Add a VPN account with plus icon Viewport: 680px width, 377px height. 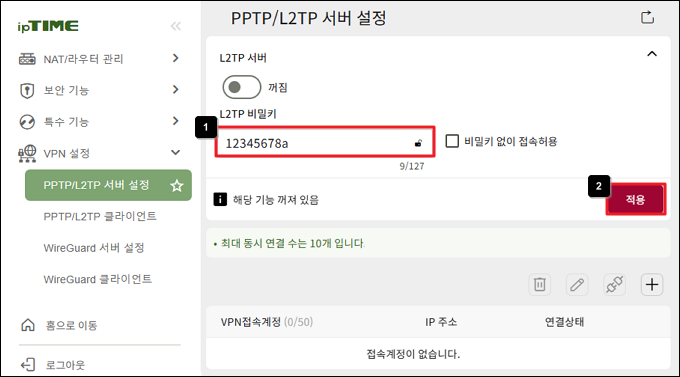coord(652,285)
